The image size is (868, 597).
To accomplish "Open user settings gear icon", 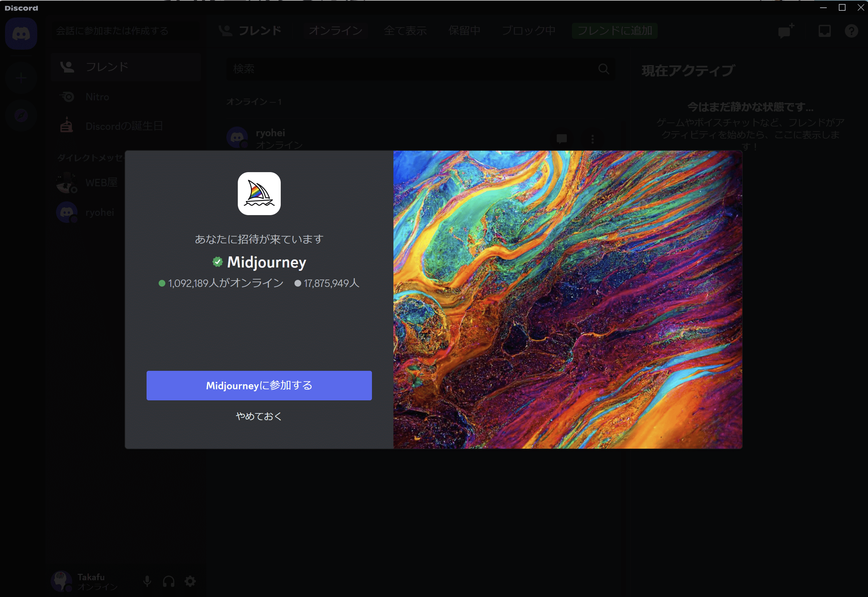I will point(190,581).
